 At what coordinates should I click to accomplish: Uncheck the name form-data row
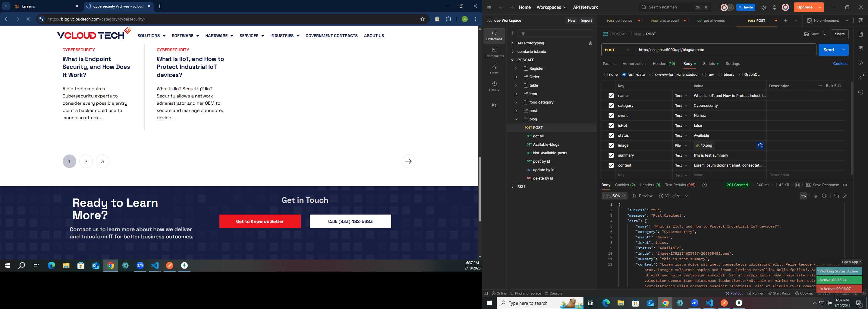pyautogui.click(x=611, y=96)
